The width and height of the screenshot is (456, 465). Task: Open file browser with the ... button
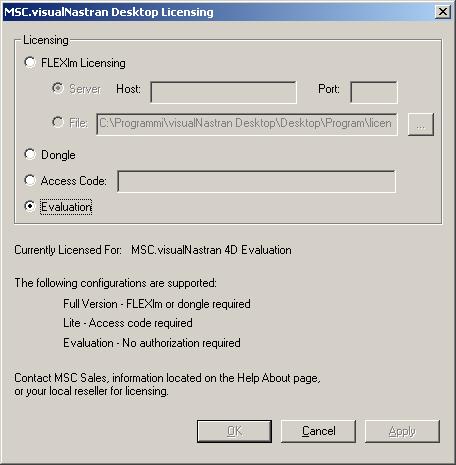point(421,124)
